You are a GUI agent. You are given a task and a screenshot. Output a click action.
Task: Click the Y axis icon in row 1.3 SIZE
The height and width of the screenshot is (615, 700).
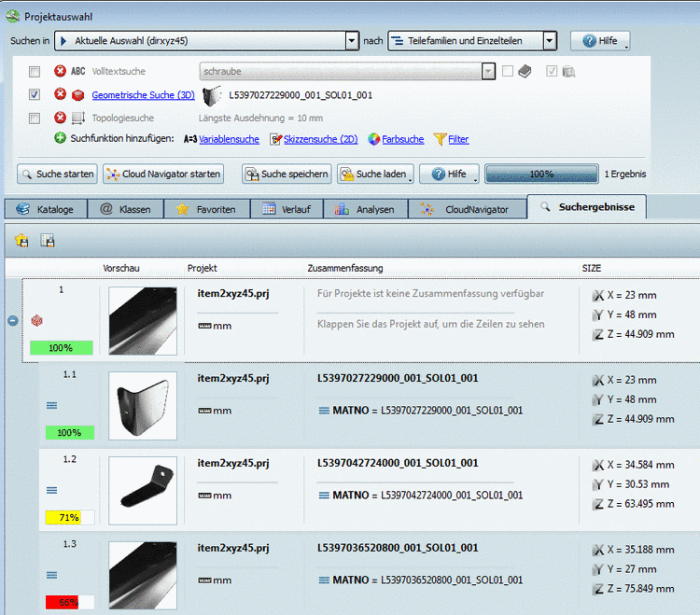tap(597, 569)
